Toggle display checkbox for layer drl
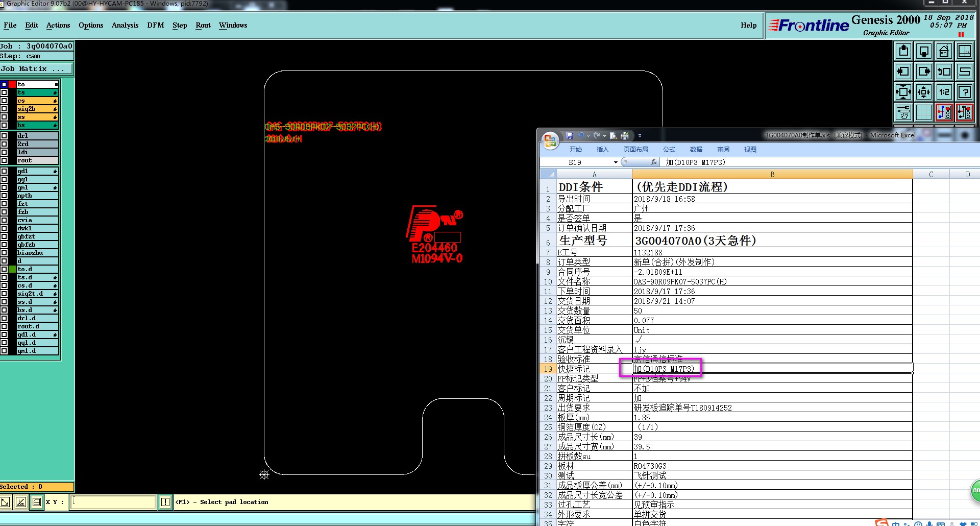980x526 pixels. [4, 136]
